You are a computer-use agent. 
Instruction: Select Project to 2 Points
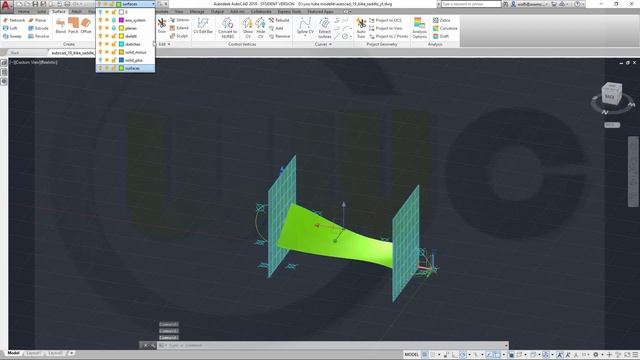[388, 36]
